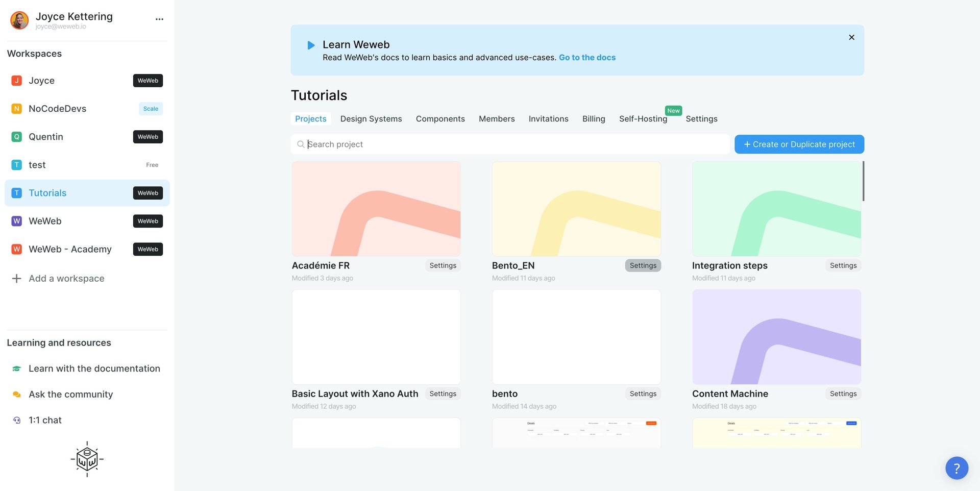Viewport: 980px width, 491px height.
Task: Click the projects list scrollbar
Action: [863, 181]
